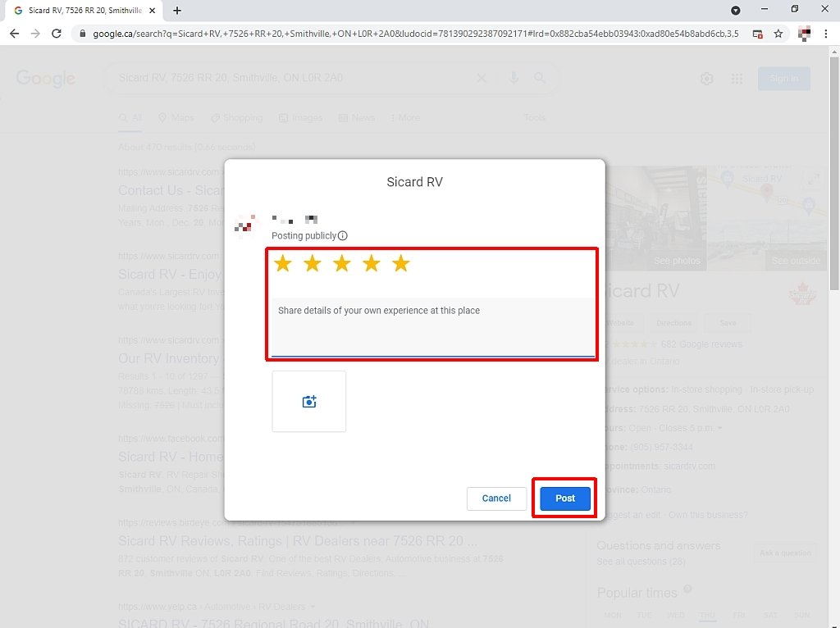Open Sicard RV Reviews, Ratings result
Viewport: 840px width, 628px height.
pos(297,541)
